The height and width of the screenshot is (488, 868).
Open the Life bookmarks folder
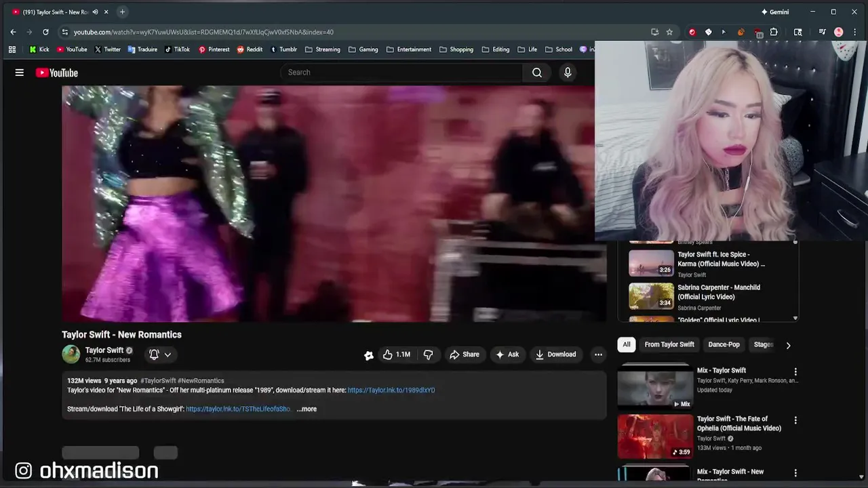pyautogui.click(x=527, y=49)
